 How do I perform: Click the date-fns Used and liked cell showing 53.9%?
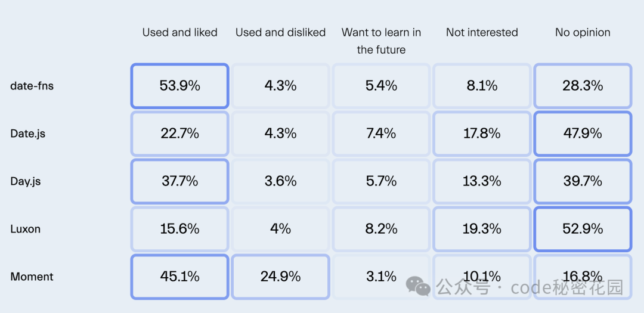179,86
